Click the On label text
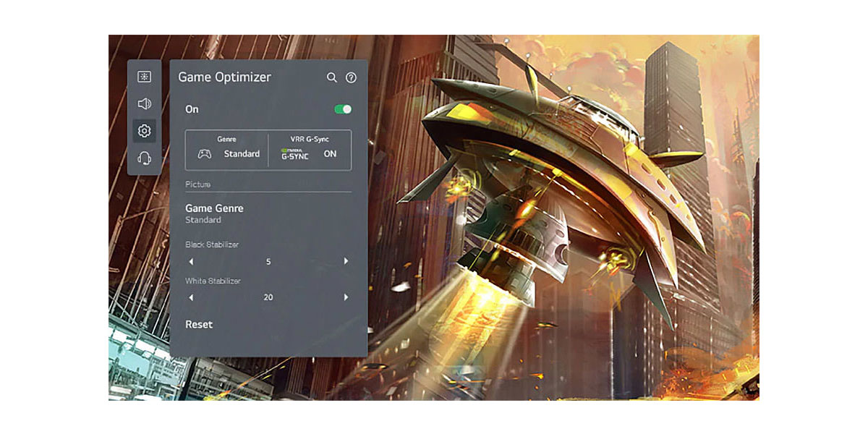868x434 pixels. point(192,109)
